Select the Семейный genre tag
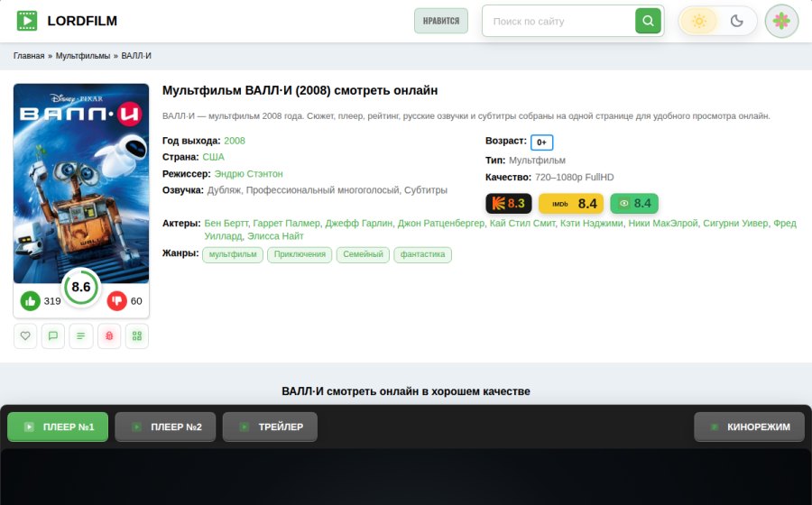 point(363,254)
